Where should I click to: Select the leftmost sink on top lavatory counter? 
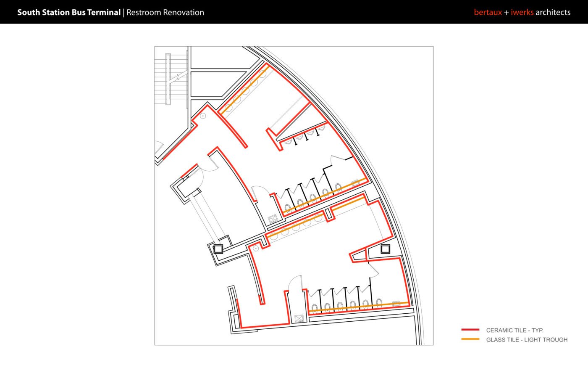click(228, 108)
